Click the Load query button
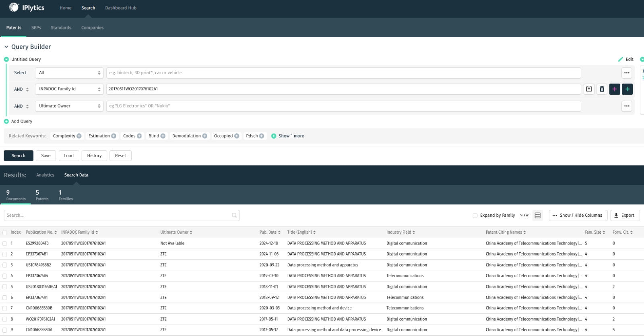The image size is (644, 336). 69,156
